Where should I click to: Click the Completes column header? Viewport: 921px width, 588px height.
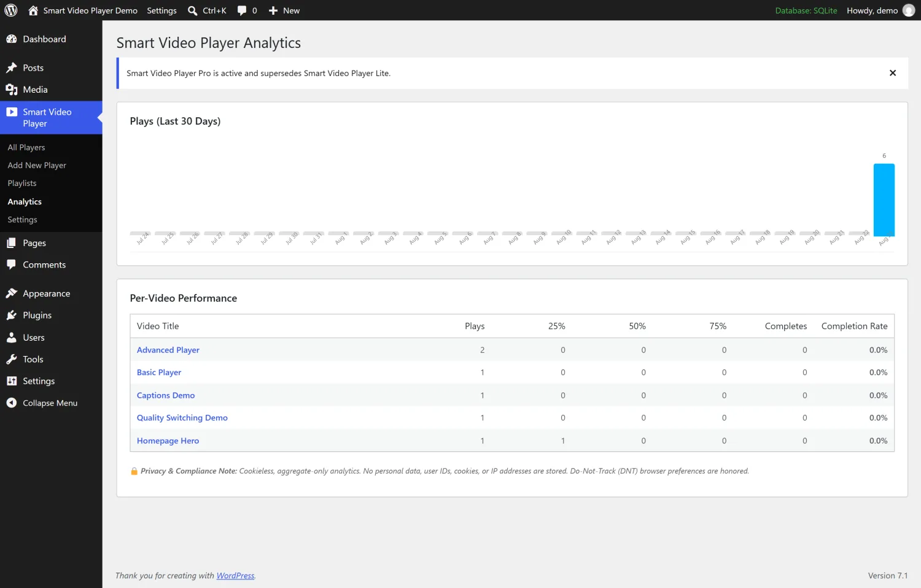pyautogui.click(x=786, y=326)
